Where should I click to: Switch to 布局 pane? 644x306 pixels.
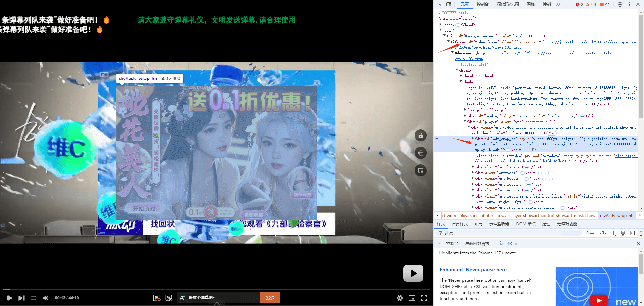point(478,224)
